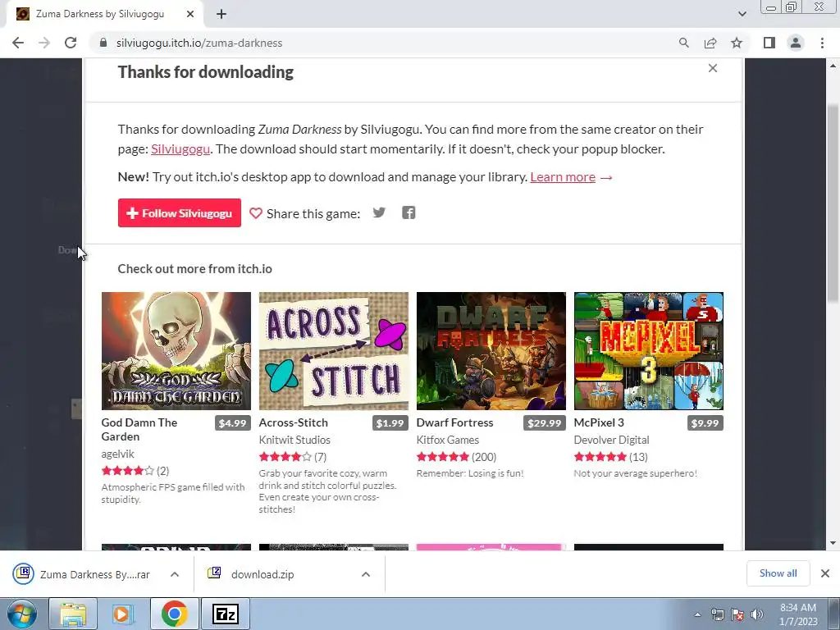
Task: Open Windows Explorer from the taskbar
Action: (x=73, y=614)
